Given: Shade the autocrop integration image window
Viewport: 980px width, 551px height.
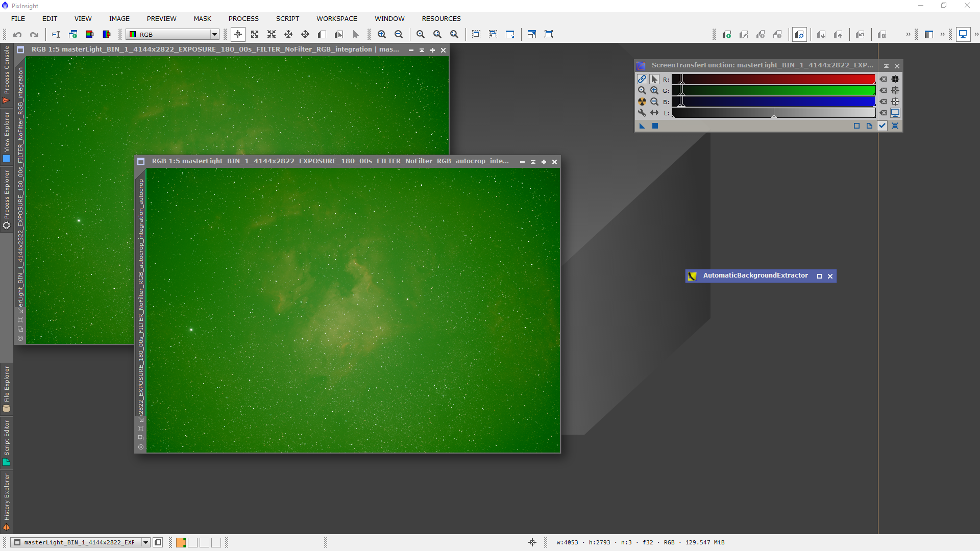Looking at the screenshot, I should [533, 162].
